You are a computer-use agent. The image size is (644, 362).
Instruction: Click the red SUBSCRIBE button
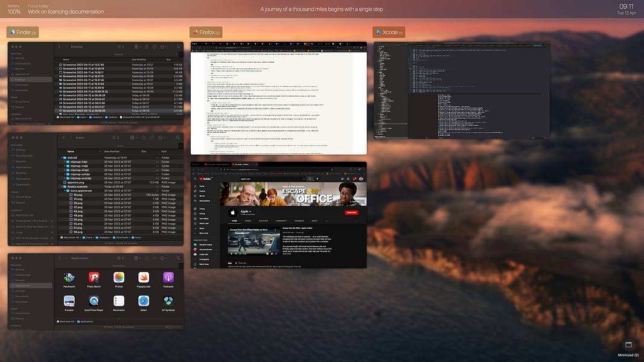[x=351, y=212]
